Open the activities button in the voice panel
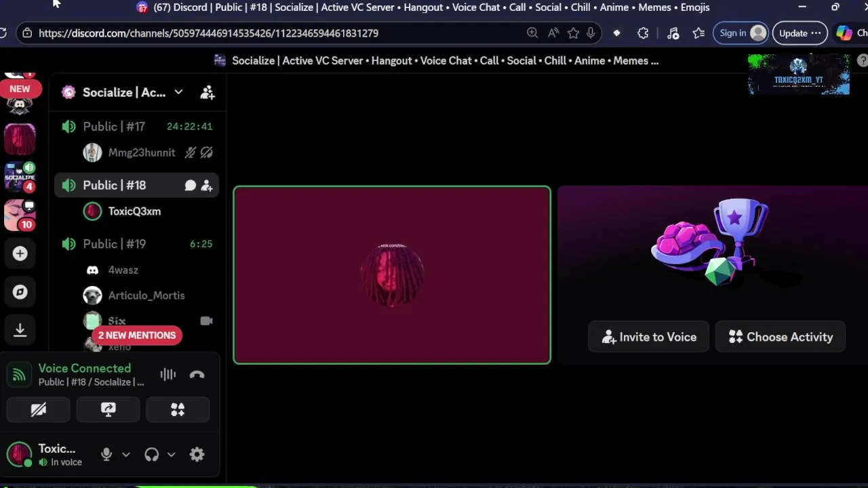The height and width of the screenshot is (488, 868). pos(178,410)
